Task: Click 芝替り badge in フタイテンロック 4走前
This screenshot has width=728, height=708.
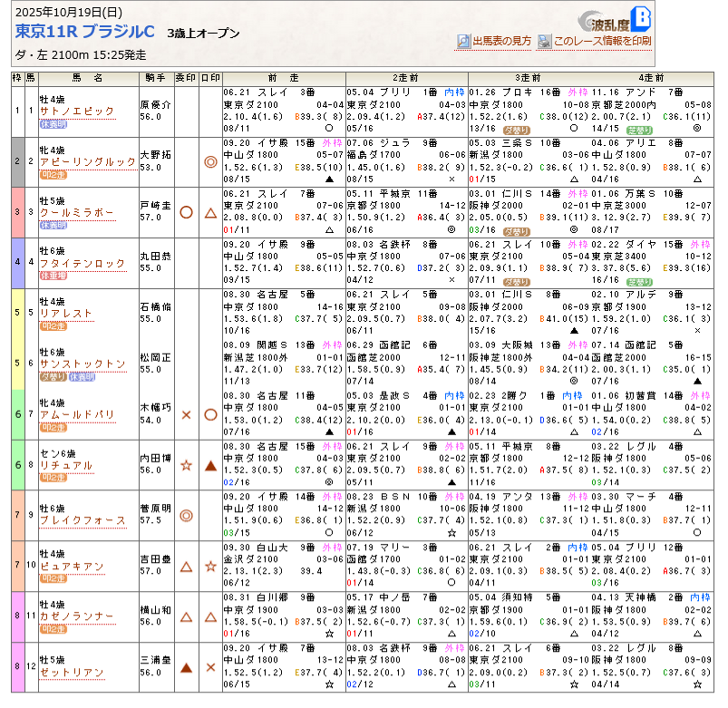Action: click(639, 282)
